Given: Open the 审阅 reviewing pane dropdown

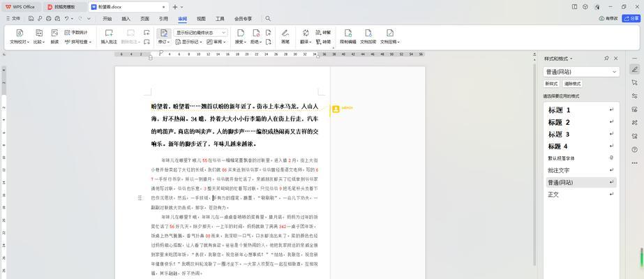Looking at the screenshot, I should click(216, 42).
